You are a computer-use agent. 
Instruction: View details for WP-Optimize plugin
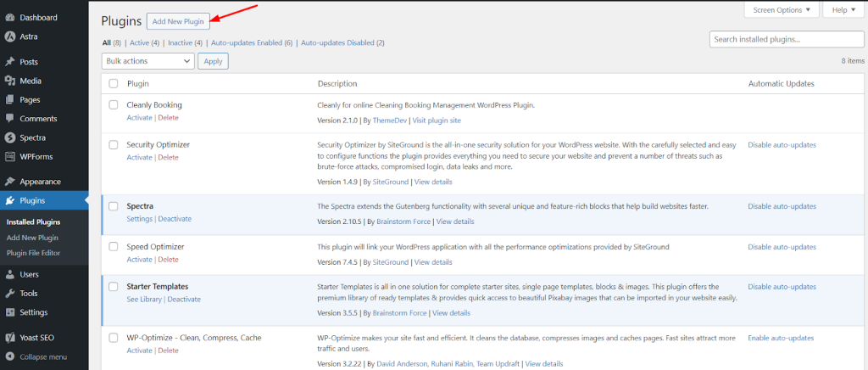pyautogui.click(x=544, y=364)
